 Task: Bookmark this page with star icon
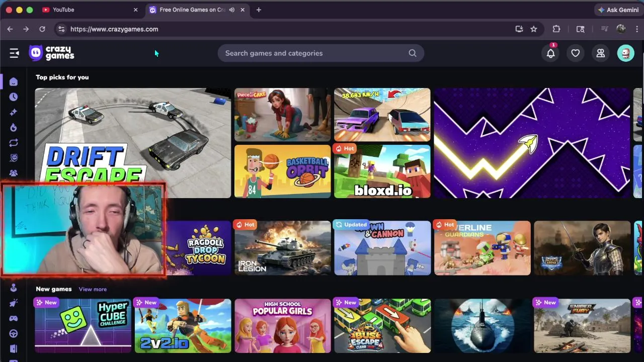pyautogui.click(x=534, y=29)
